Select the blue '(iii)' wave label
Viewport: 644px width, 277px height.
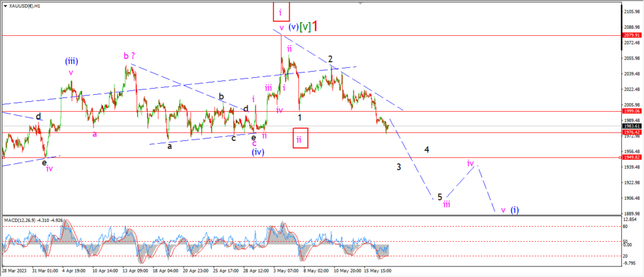click(71, 61)
